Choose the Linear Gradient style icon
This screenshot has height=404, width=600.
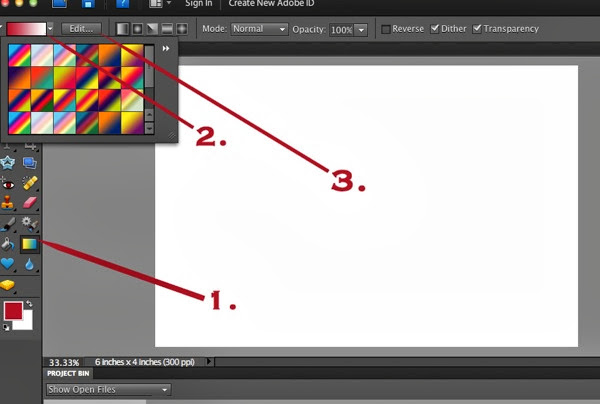pyautogui.click(x=122, y=29)
